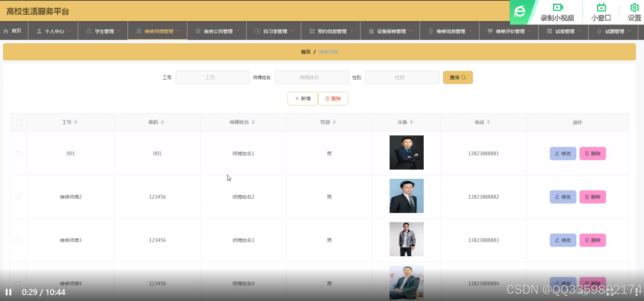Click phone number 13823888882
Viewport: 644px width, 301px height.
click(484, 197)
